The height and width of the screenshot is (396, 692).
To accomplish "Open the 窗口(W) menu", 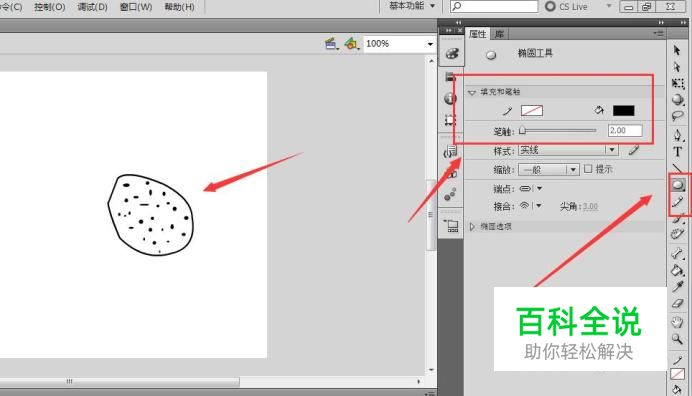I will coord(136,7).
